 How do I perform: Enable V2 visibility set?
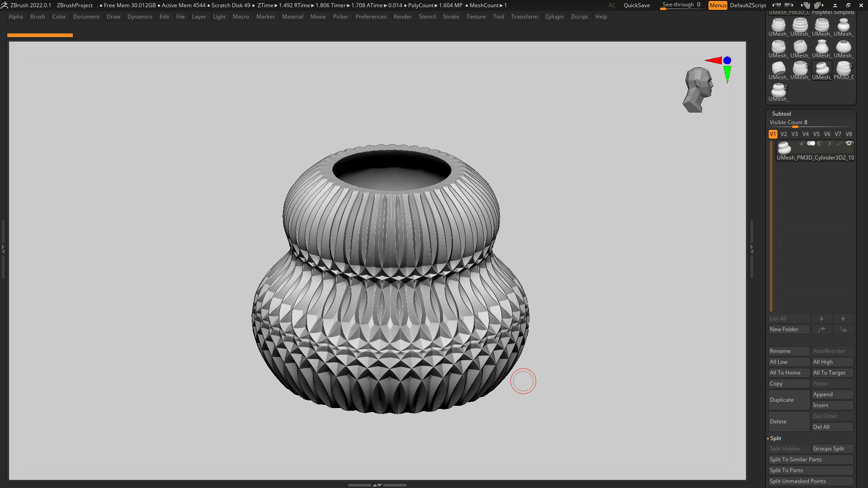pos(783,134)
